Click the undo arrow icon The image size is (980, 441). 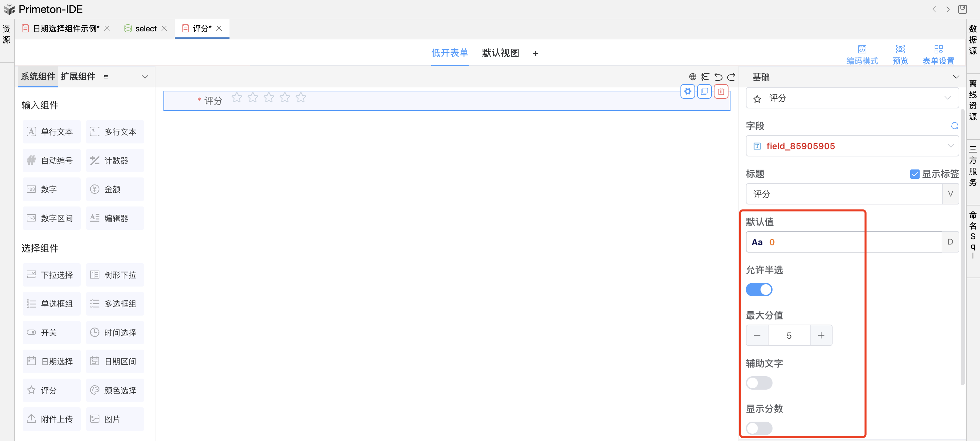[x=718, y=77]
